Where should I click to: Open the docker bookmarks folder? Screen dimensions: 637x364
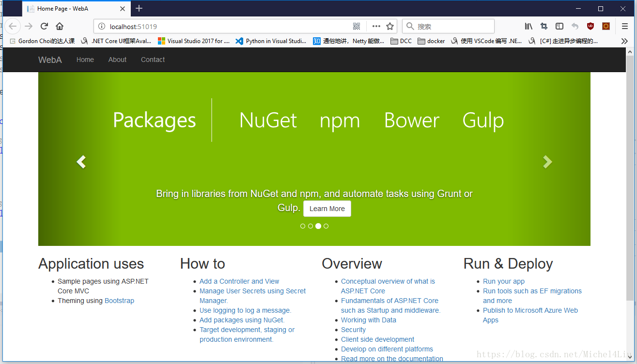[431, 41]
